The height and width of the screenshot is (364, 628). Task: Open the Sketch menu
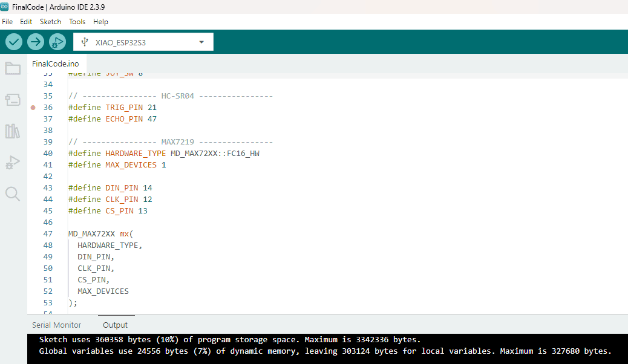(50, 22)
